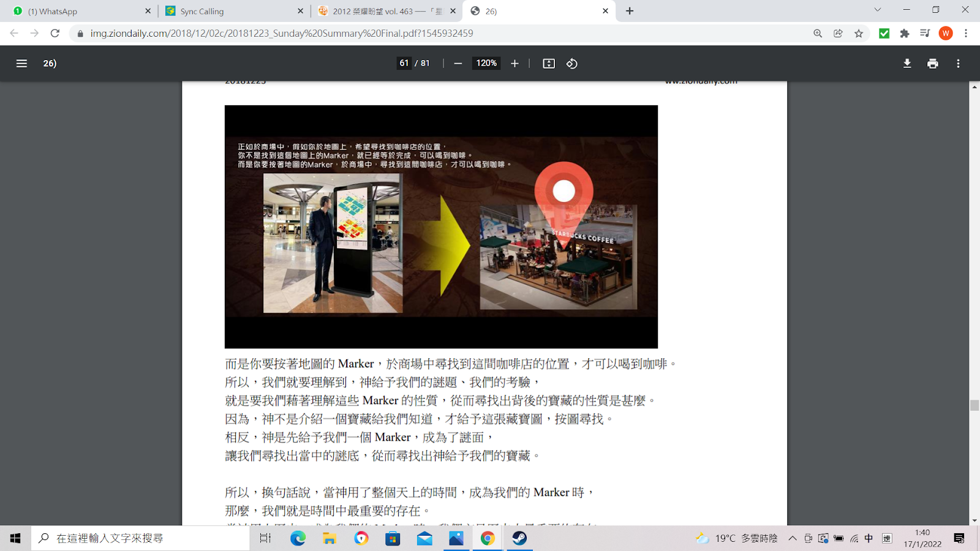Zoom in the PDF document

(x=514, y=63)
